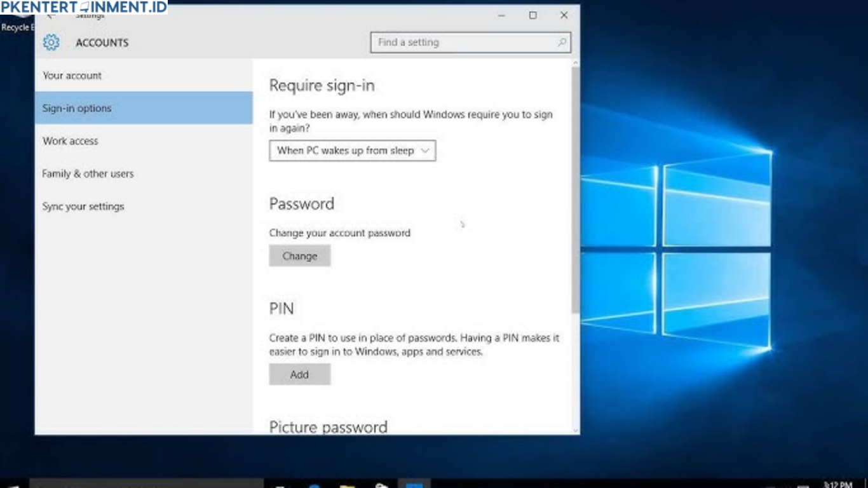The width and height of the screenshot is (868, 488).
Task: Go to Work access section
Action: coord(144,141)
